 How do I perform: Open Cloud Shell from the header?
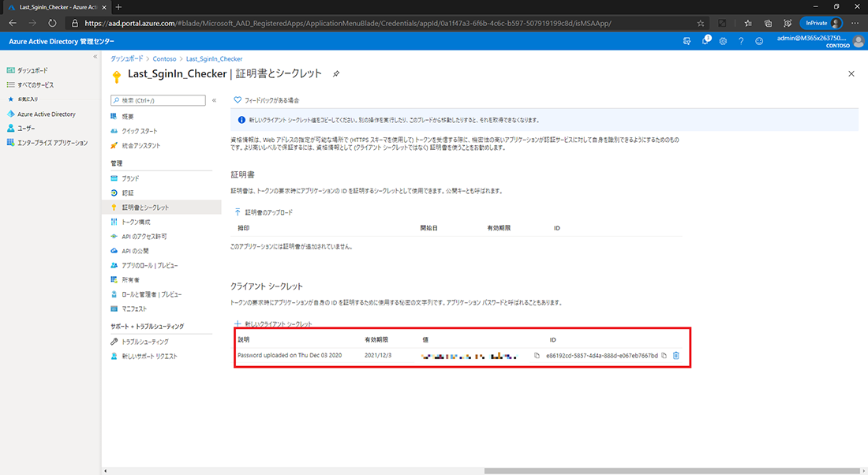[687, 40]
